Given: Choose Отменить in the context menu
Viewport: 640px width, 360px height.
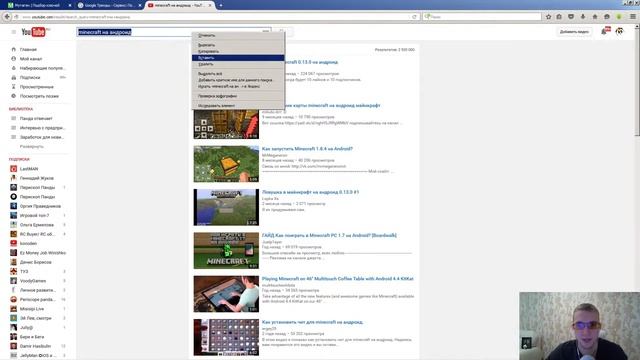Looking at the screenshot, I should point(238,36).
